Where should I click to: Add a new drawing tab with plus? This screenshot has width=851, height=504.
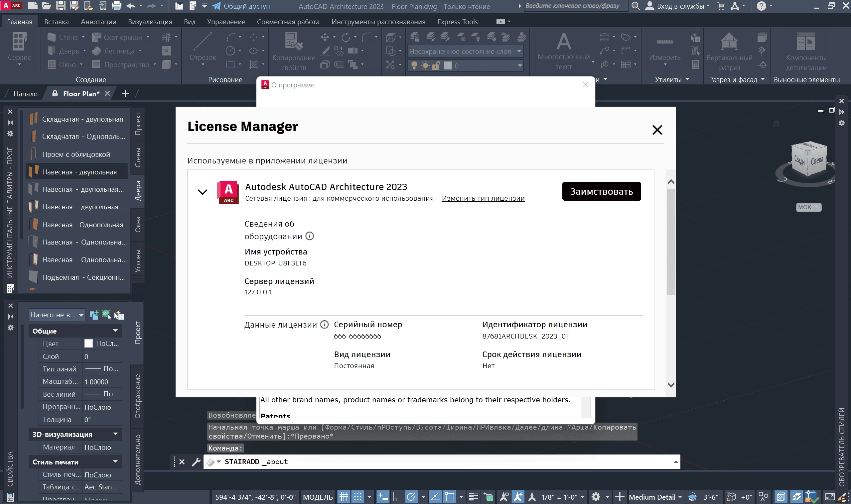[x=125, y=93]
